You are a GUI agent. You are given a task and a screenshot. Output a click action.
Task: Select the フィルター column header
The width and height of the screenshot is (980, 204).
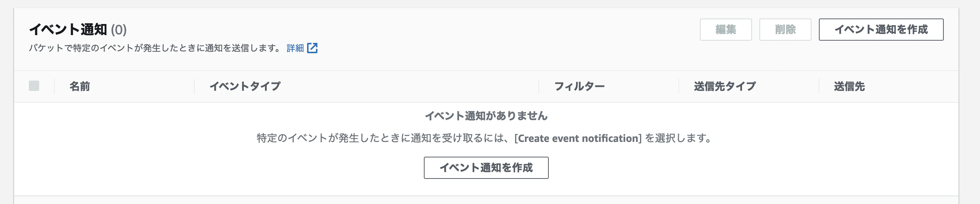click(x=579, y=86)
